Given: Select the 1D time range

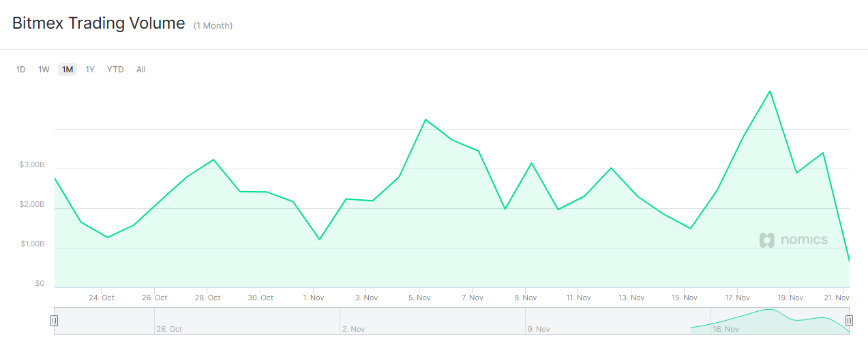Looking at the screenshot, I should pos(21,70).
